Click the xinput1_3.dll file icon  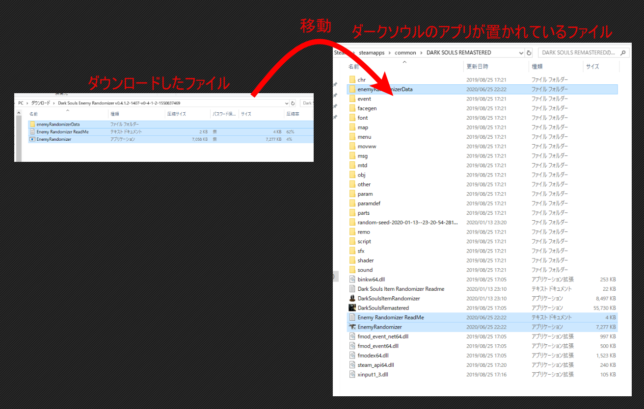[x=352, y=374]
